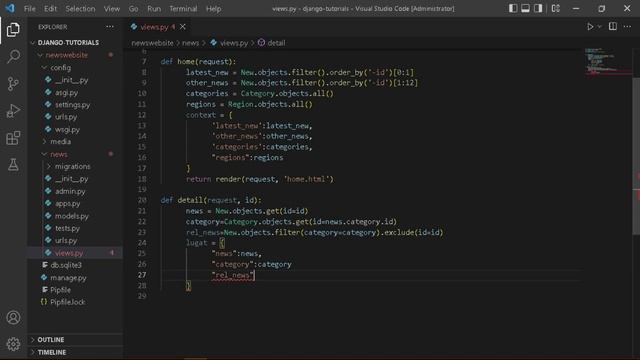Click 'def detail(request, id):' code line
Viewport: 640px width, 360px height.
pyautogui.click(x=211, y=200)
